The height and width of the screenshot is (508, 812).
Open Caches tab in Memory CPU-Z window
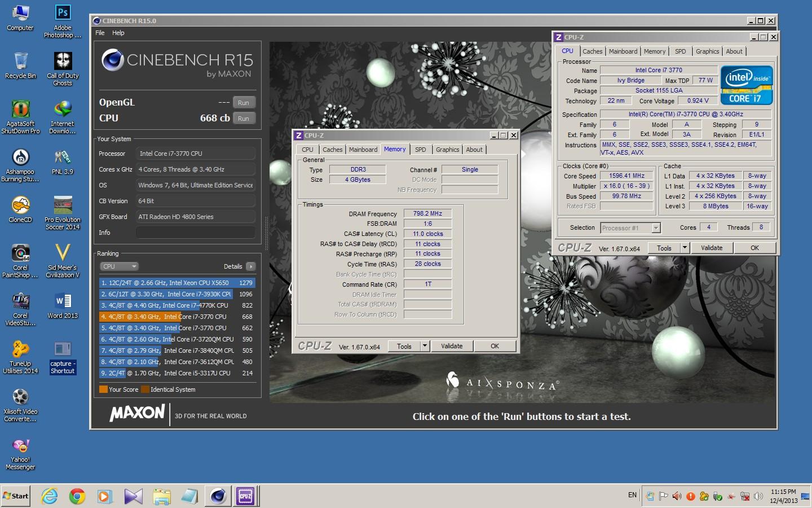(x=332, y=150)
